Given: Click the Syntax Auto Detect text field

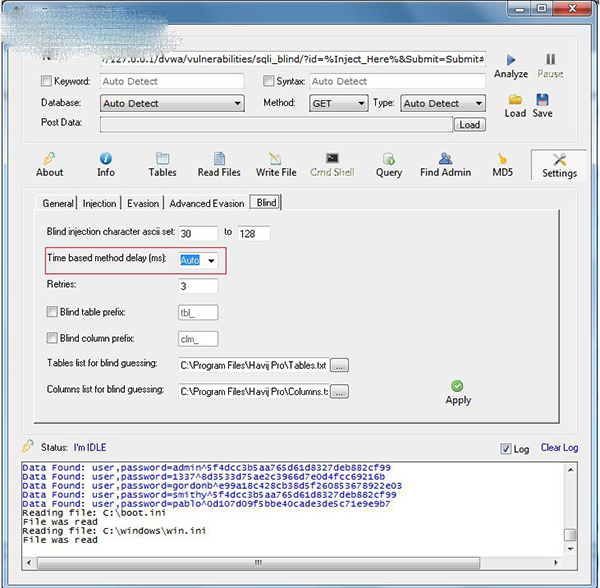Looking at the screenshot, I should (398, 81).
